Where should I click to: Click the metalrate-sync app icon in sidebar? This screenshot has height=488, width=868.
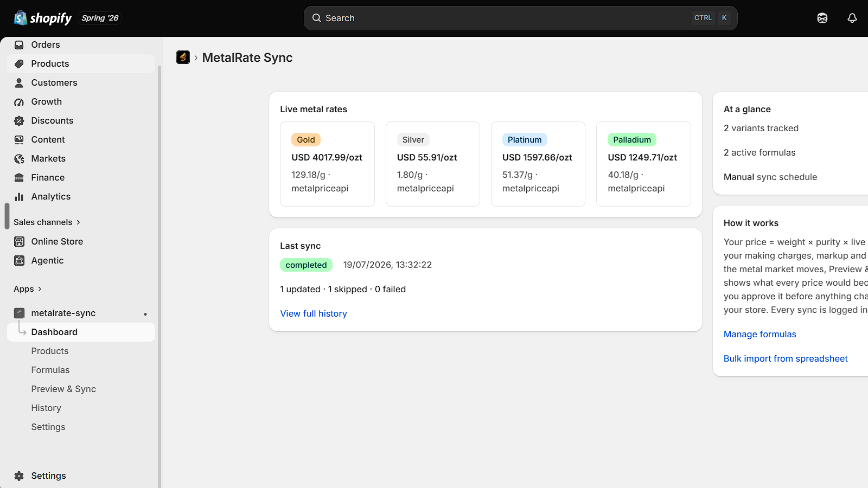click(x=19, y=313)
